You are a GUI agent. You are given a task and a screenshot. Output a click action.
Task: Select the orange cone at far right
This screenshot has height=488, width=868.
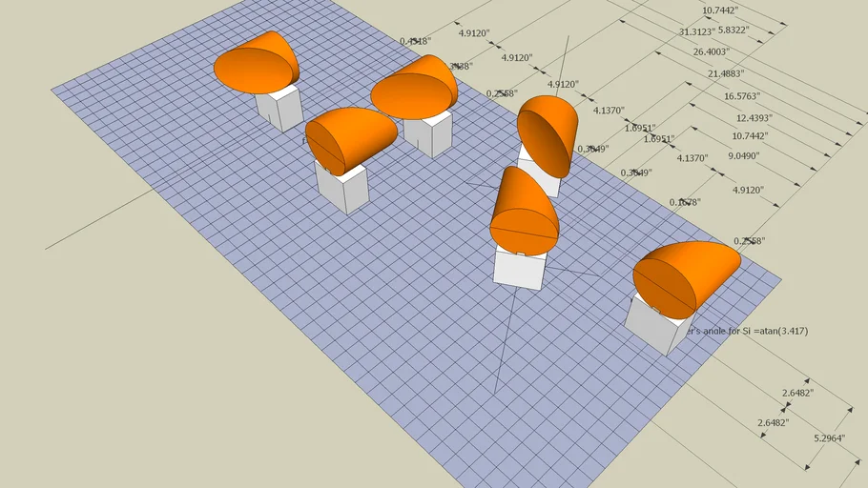point(686,275)
